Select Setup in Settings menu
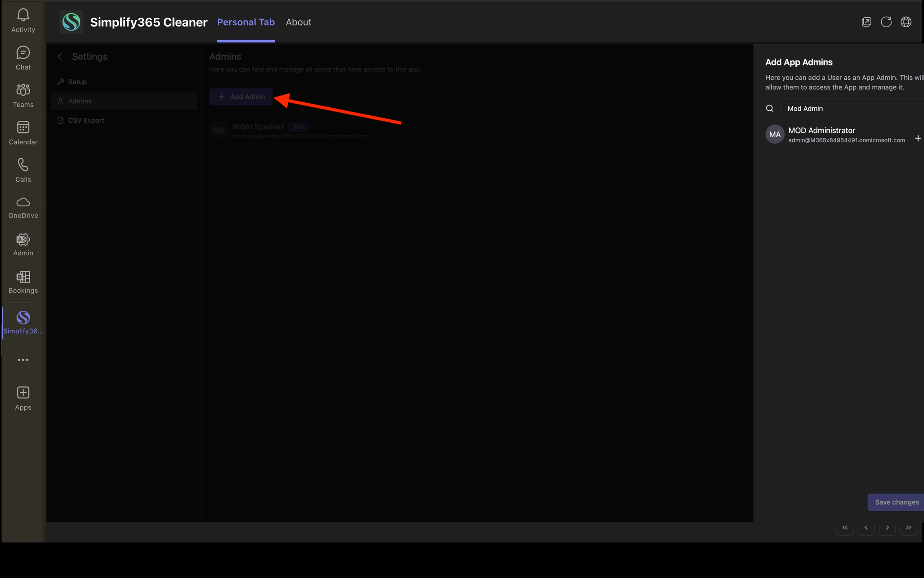Image resolution: width=924 pixels, height=578 pixels. coord(124,82)
